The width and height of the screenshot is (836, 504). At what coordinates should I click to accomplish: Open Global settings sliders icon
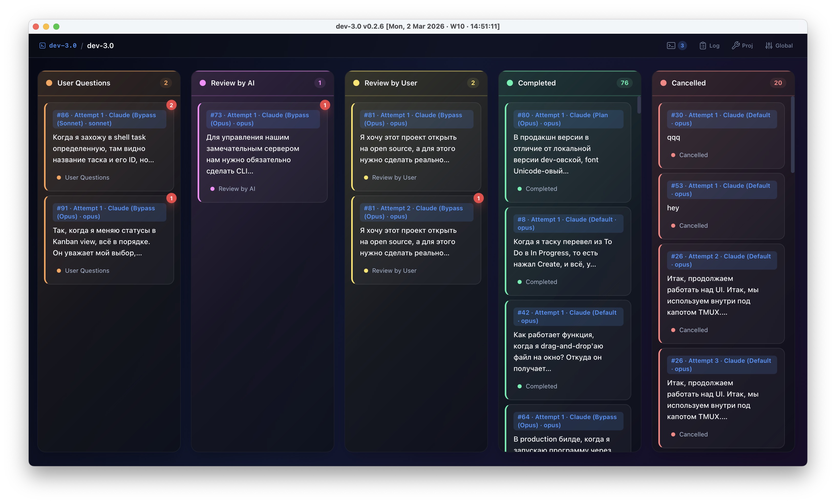click(769, 46)
